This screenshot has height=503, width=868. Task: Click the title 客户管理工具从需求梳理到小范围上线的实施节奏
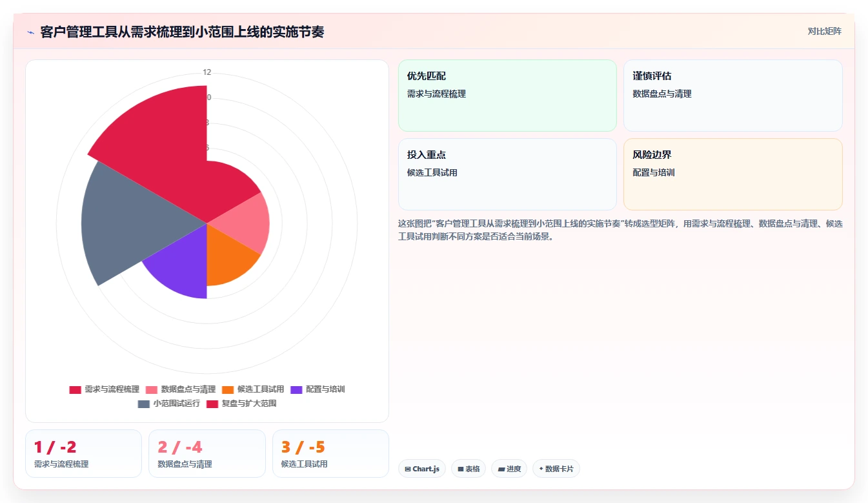[x=182, y=32]
